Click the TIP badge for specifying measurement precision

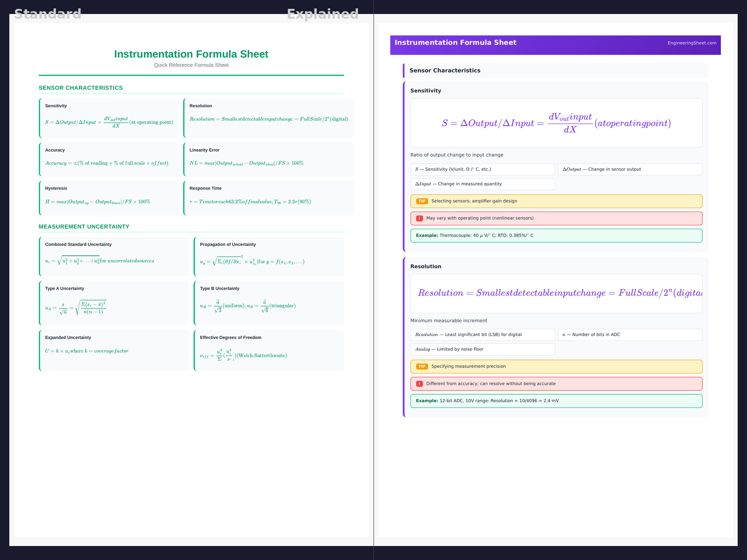422,366
